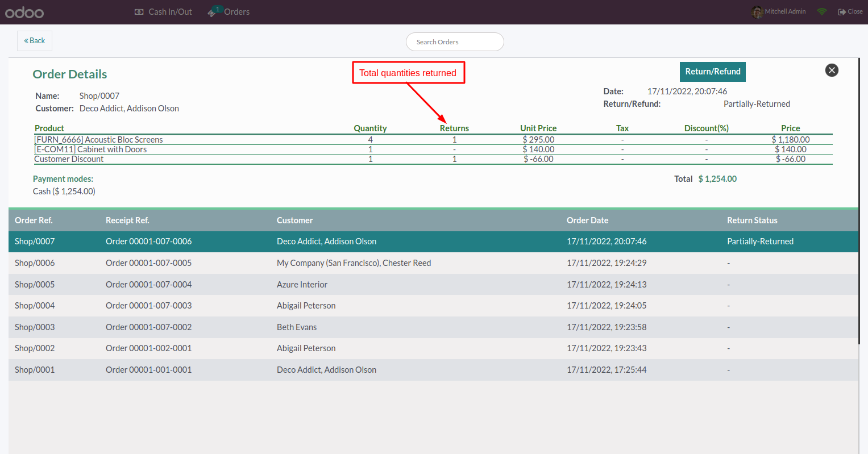Click customer Azure Interior
Screen dimensions: 868x454
pos(302,285)
